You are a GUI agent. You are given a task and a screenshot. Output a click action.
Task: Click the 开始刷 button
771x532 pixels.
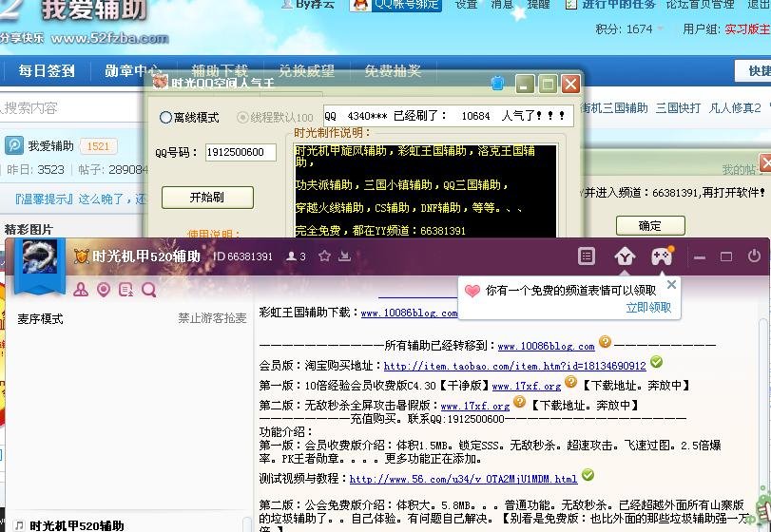207,198
